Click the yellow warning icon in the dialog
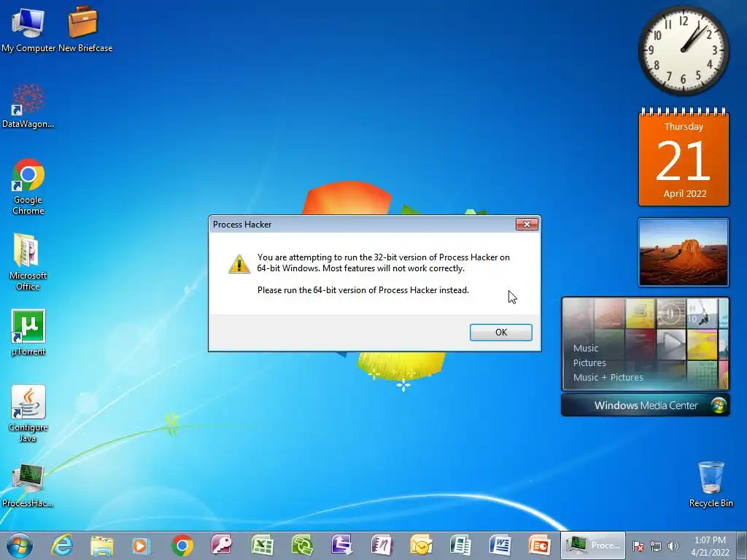 point(239,264)
